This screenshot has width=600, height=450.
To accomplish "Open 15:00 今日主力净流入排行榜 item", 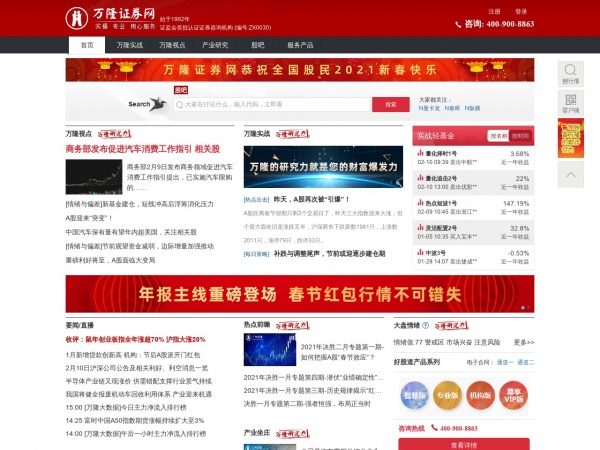I will pyautogui.click(x=126, y=408).
